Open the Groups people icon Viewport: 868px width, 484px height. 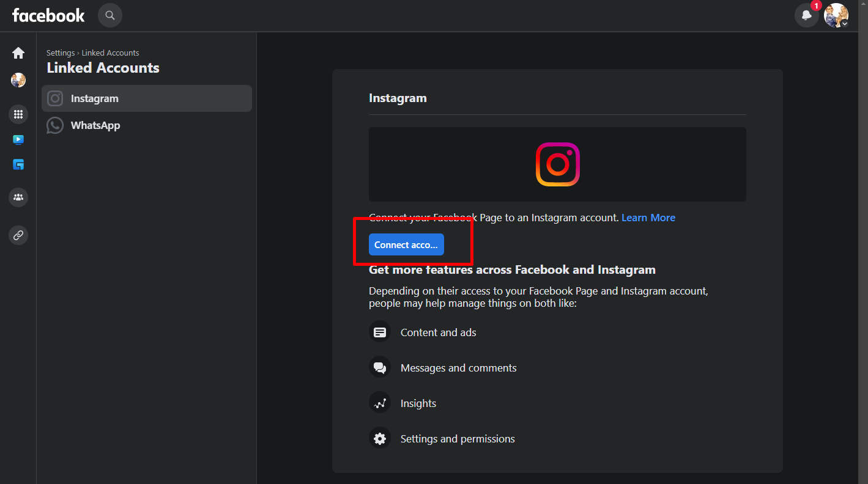18,197
